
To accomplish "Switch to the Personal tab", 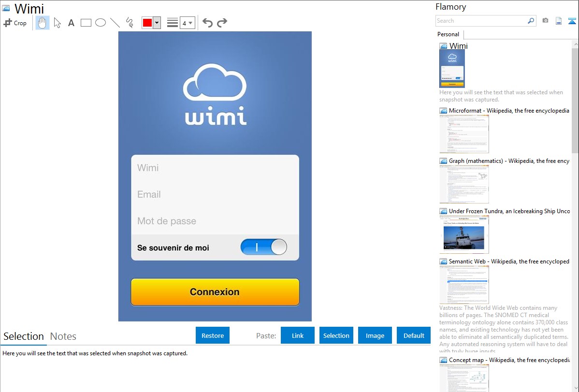I will point(449,34).
